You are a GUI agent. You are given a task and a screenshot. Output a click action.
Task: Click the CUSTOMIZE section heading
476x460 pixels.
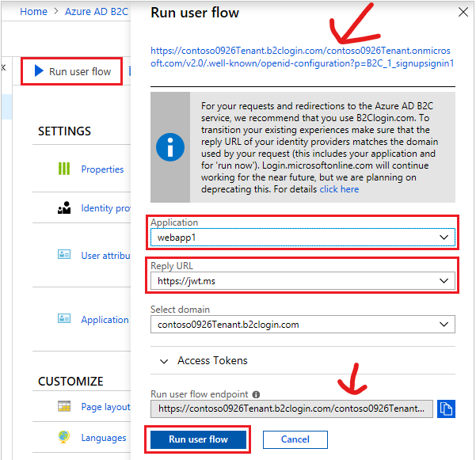pyautogui.click(x=70, y=381)
